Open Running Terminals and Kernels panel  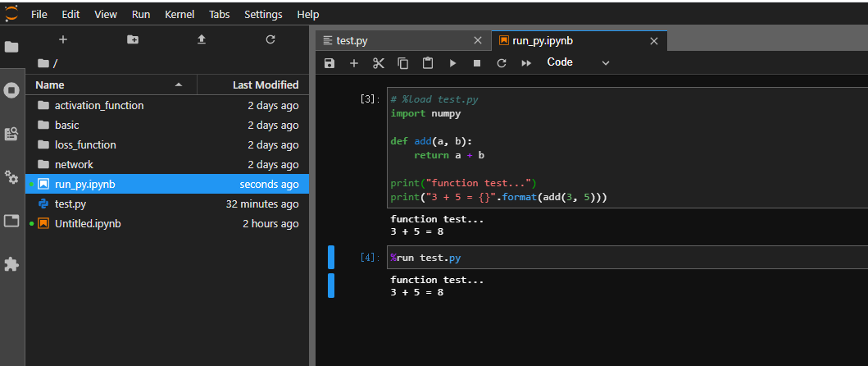pyautogui.click(x=11, y=90)
